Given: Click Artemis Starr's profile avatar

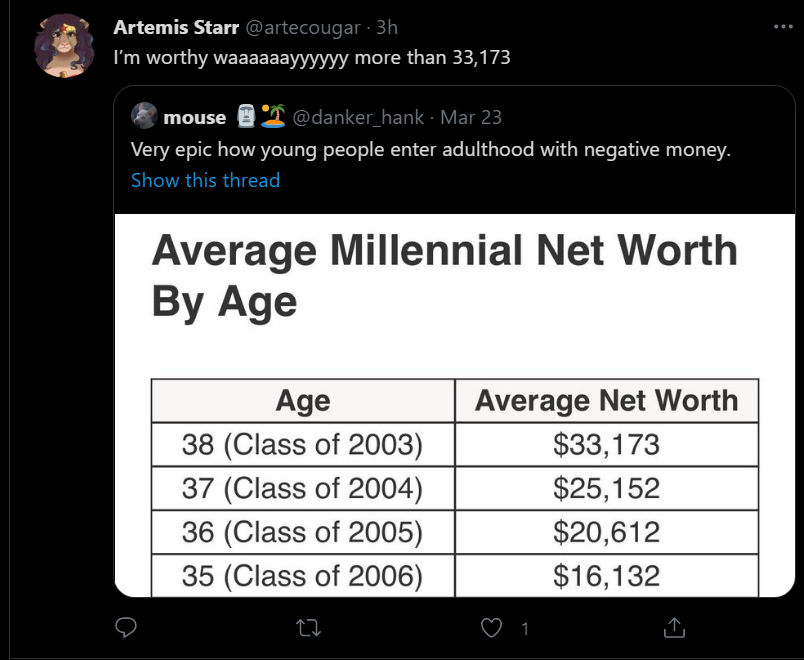Looking at the screenshot, I should [64, 46].
